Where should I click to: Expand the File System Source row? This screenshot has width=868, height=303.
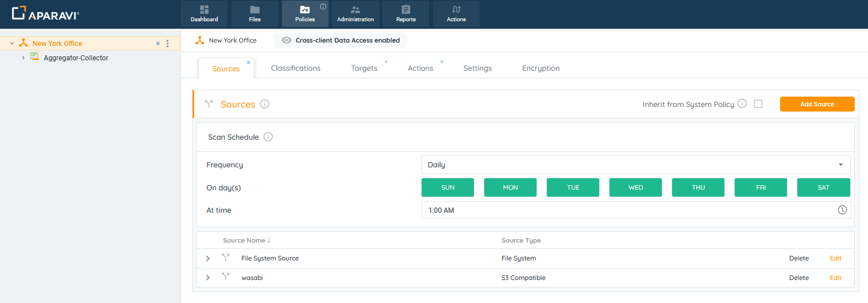(x=208, y=259)
